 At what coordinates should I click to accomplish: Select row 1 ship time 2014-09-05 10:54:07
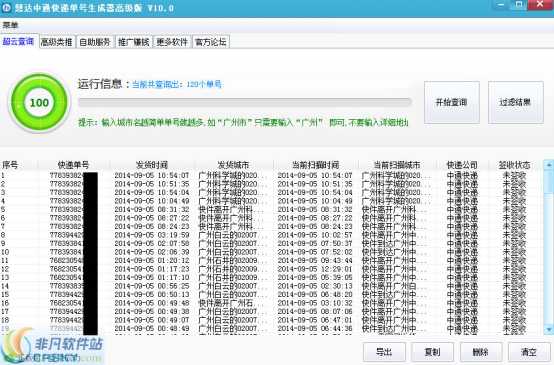point(152,175)
